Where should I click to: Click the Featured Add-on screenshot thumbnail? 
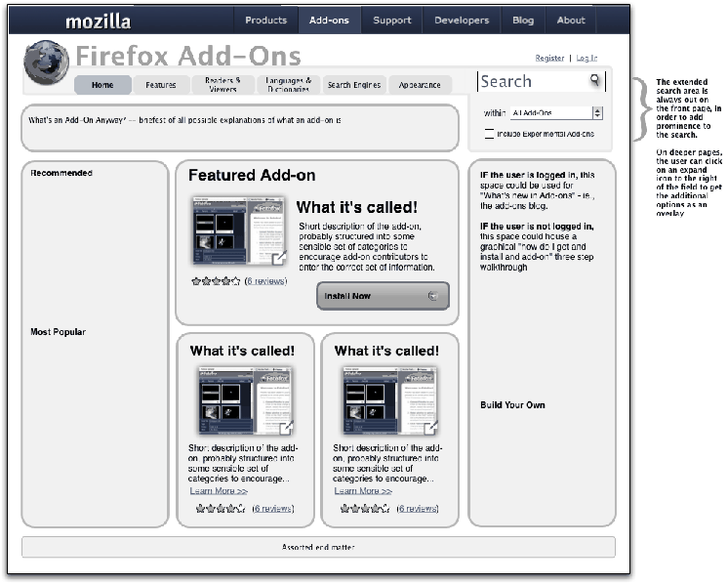(x=240, y=230)
